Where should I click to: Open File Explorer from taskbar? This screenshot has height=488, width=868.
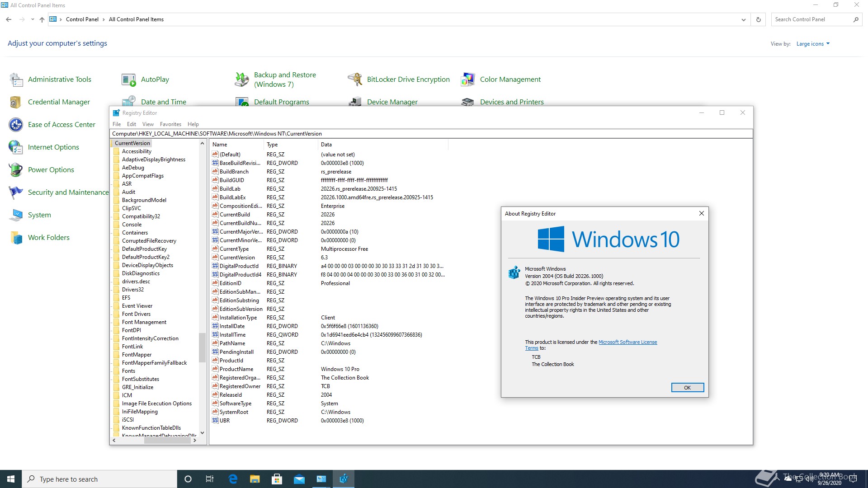tap(255, 479)
